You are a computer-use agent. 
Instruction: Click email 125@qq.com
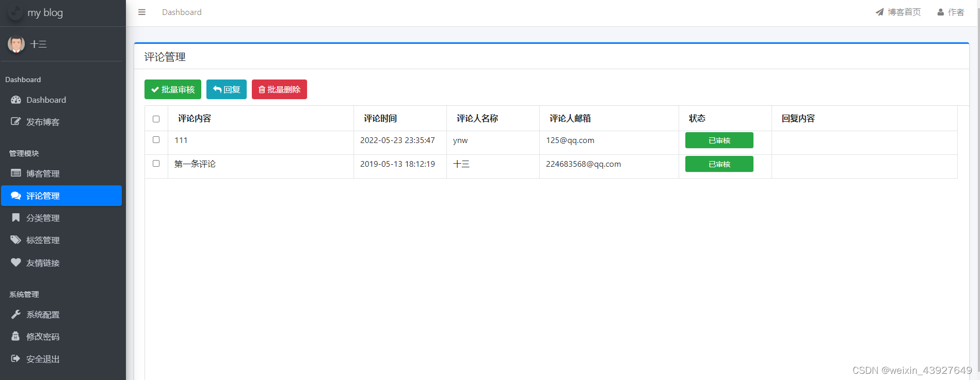click(x=570, y=140)
